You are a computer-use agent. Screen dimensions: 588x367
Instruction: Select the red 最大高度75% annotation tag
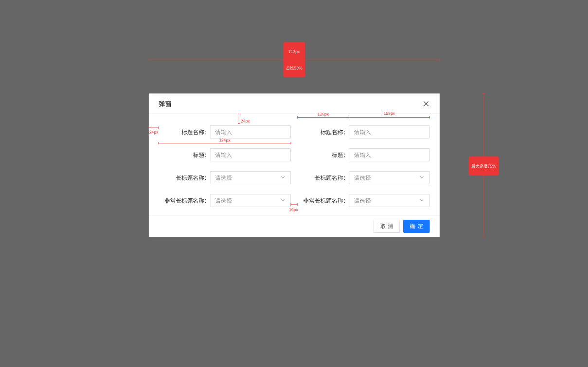click(x=483, y=166)
